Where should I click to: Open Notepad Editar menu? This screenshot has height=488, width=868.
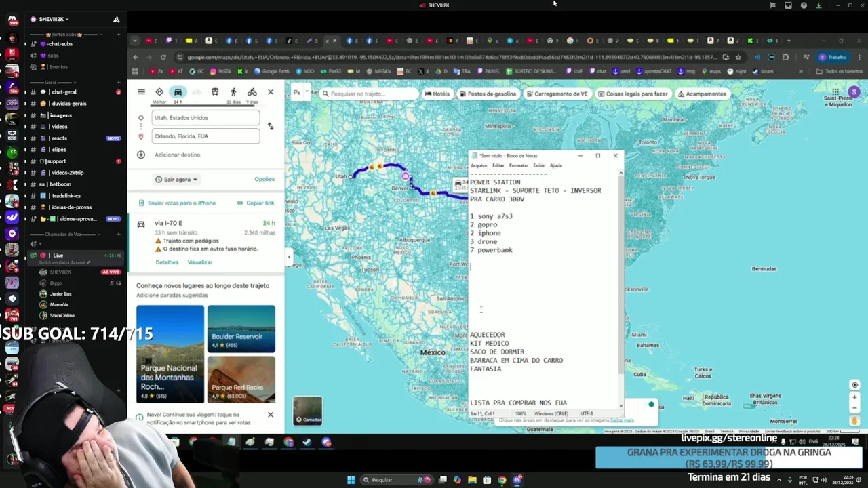498,165
